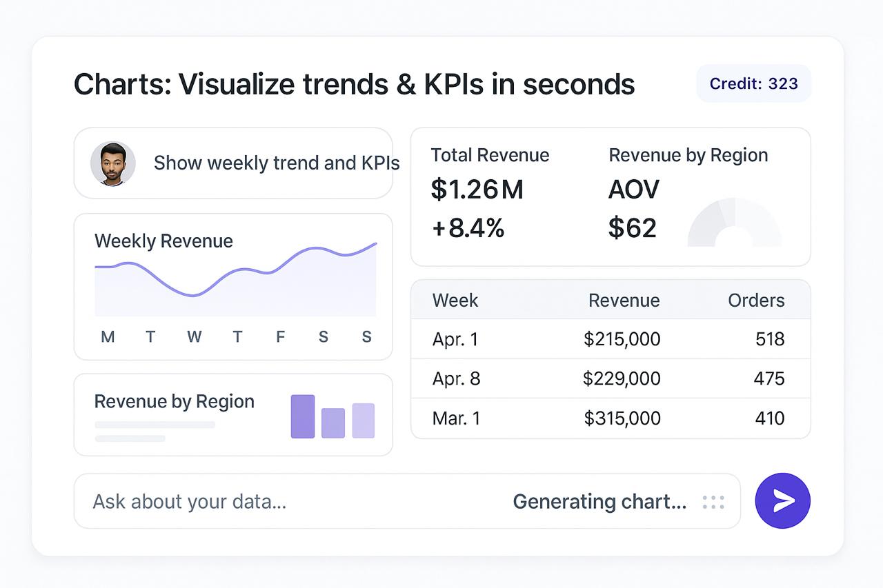Click the 518 orders cell
The image size is (883, 588).
(x=770, y=339)
